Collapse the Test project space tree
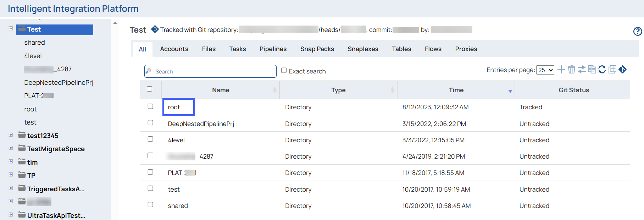The image size is (644, 220). point(11,28)
